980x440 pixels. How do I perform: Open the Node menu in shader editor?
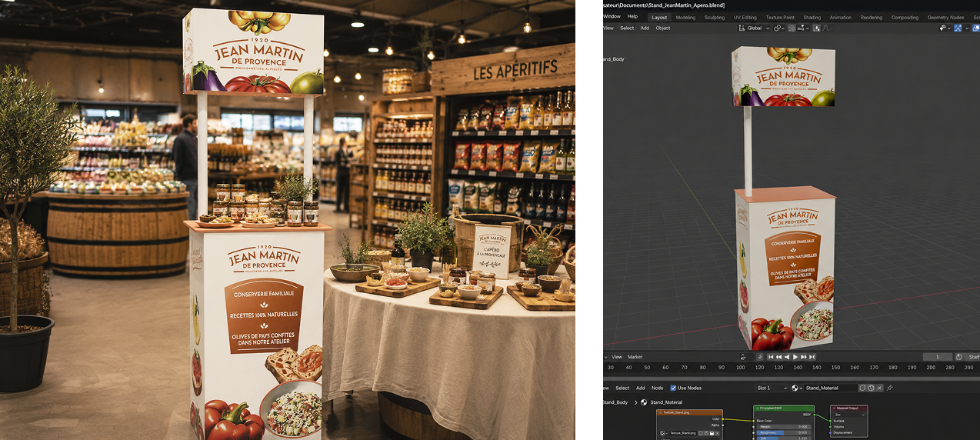tap(657, 388)
